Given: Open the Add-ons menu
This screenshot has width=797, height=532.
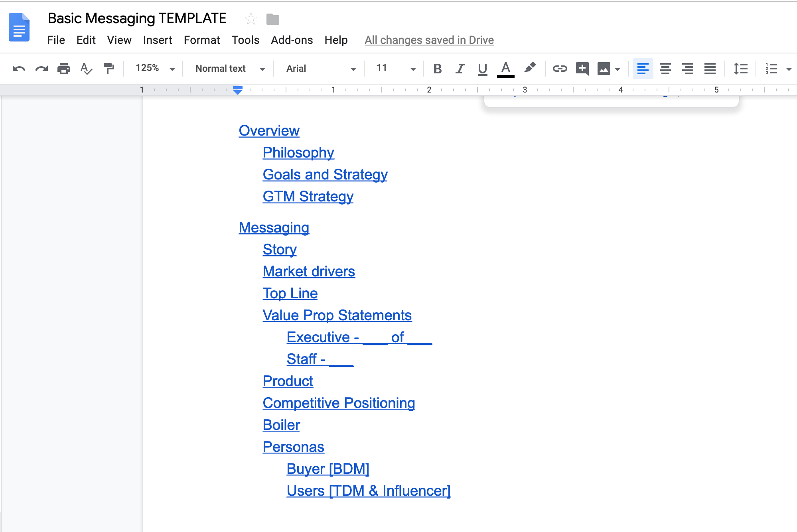Looking at the screenshot, I should point(292,40).
